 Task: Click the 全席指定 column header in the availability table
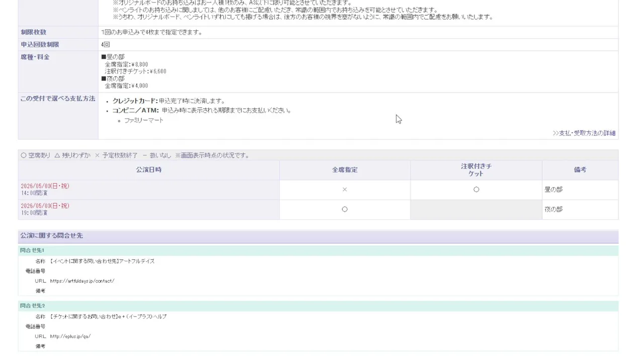click(x=345, y=170)
